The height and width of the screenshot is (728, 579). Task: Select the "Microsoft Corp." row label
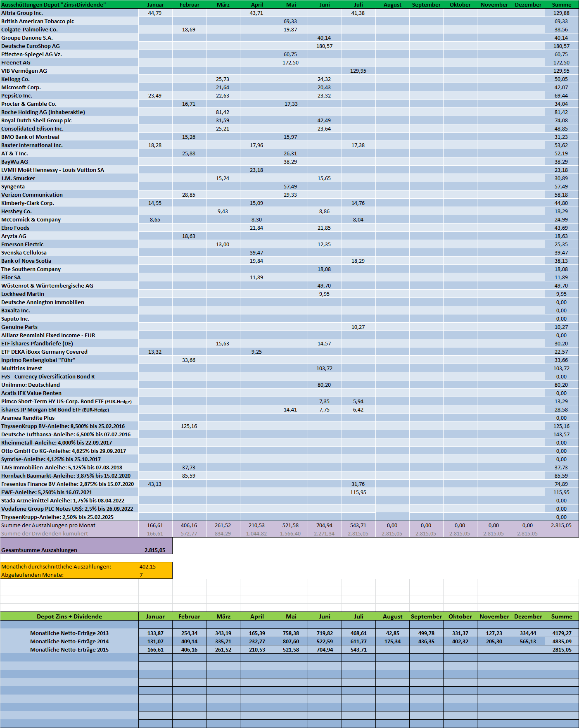[21, 87]
